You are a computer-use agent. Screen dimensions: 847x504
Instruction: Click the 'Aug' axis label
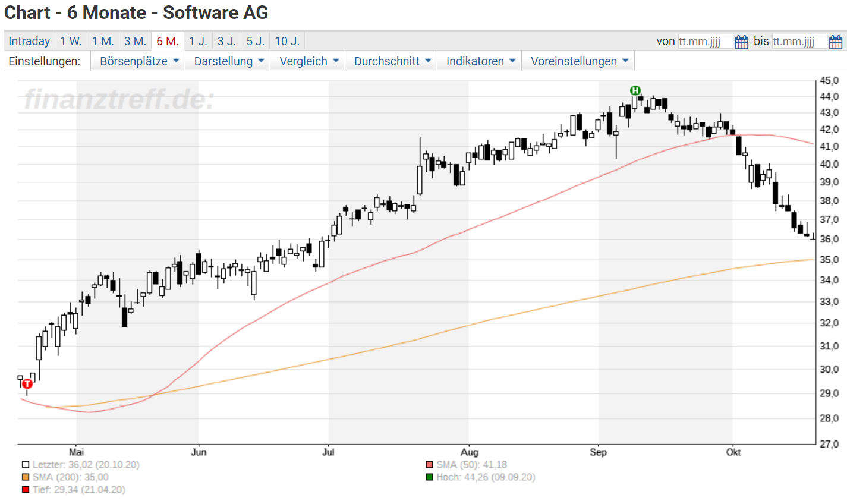pos(470,452)
